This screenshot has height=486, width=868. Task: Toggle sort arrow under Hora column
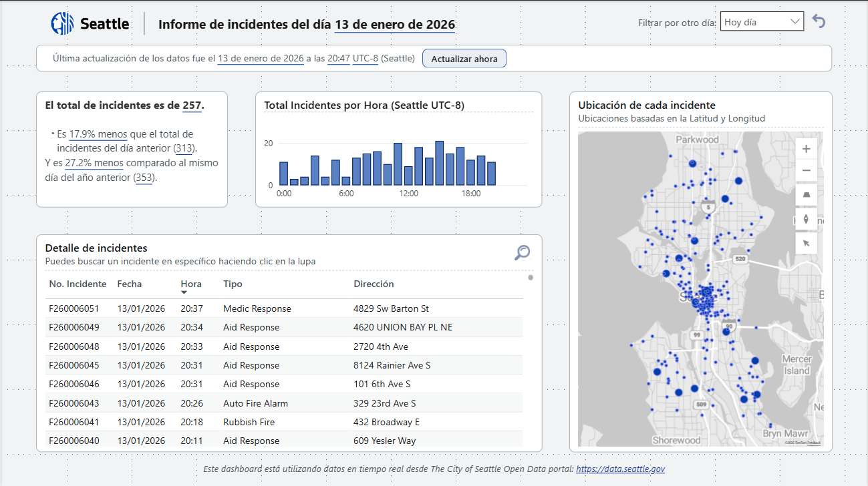point(184,292)
